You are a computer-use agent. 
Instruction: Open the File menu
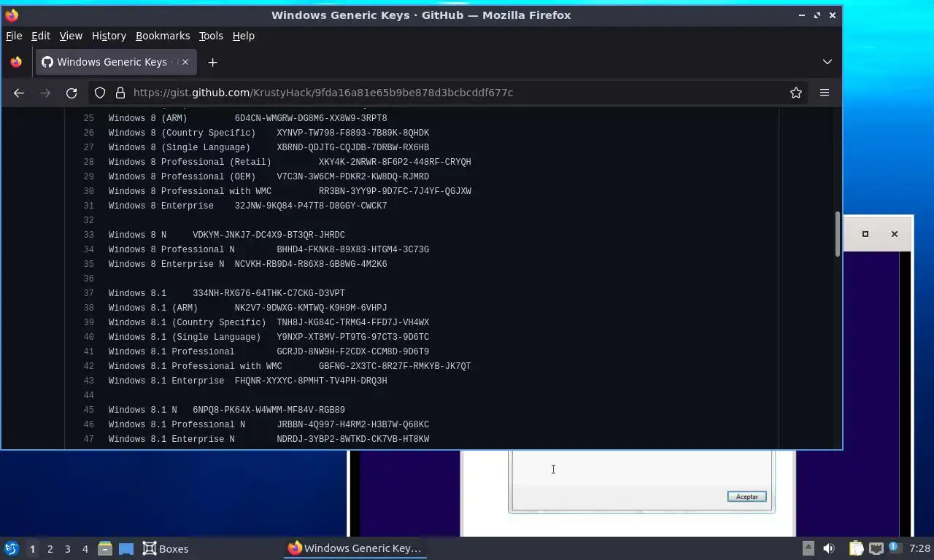pyautogui.click(x=14, y=36)
